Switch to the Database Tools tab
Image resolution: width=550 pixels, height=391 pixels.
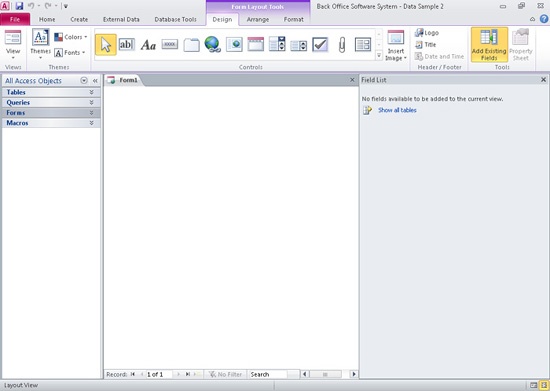click(175, 20)
